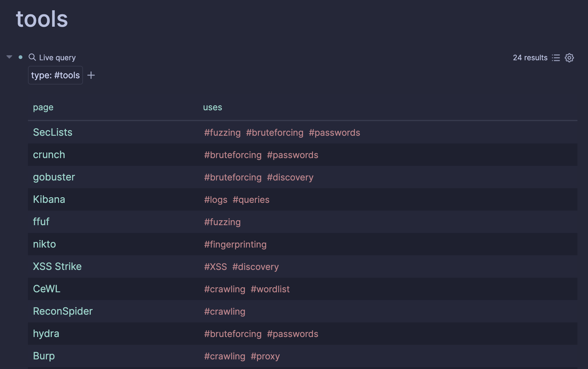The image size is (588, 369).
Task: Sort by the page column header
Action: tap(43, 107)
